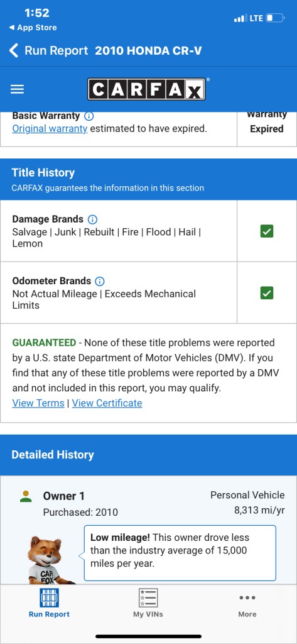The image size is (297, 644).
Task: Open the hamburger menu icon
Action: click(17, 89)
